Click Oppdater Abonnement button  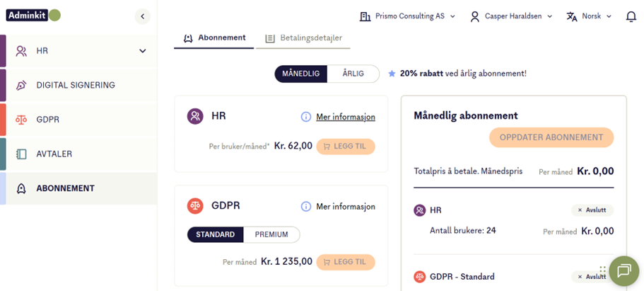coord(551,137)
